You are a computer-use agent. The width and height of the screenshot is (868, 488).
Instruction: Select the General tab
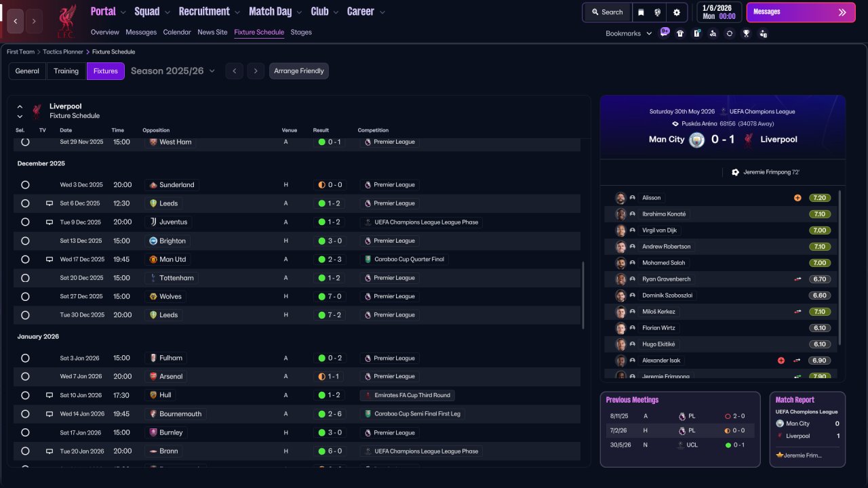27,71
